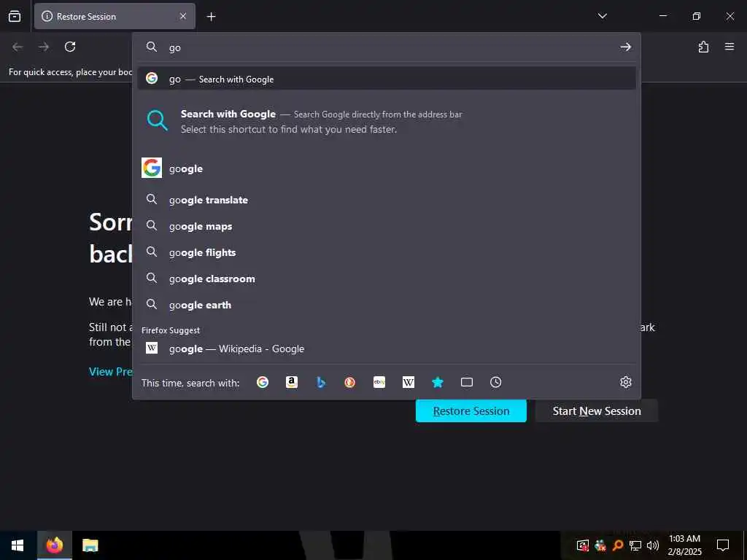Open volume control in system tray
Screen dimensions: 747x560
point(653,545)
